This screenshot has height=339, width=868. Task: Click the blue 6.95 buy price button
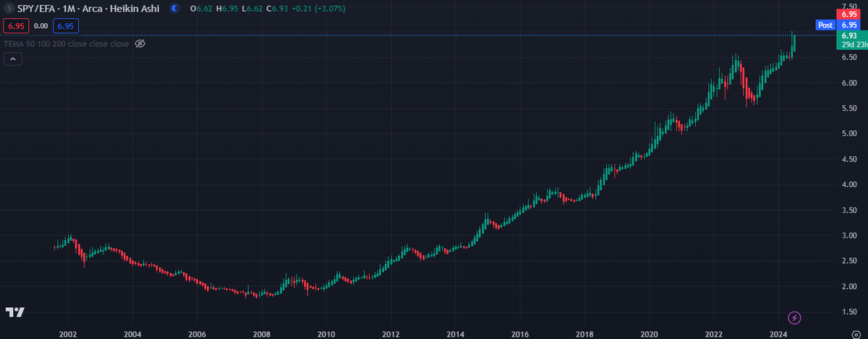click(66, 26)
